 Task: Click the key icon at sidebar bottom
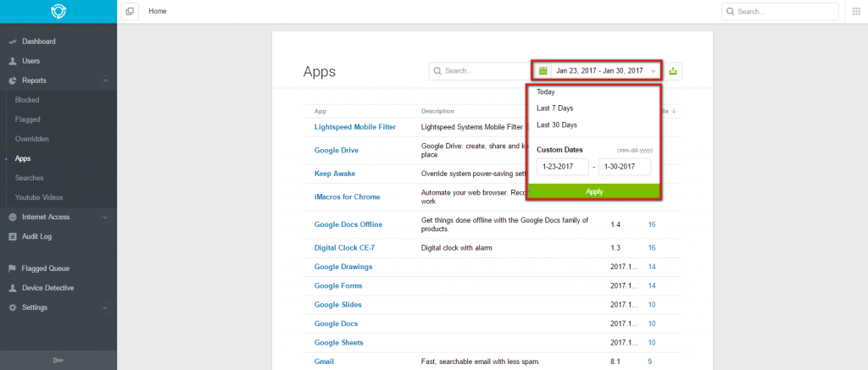tap(58, 361)
